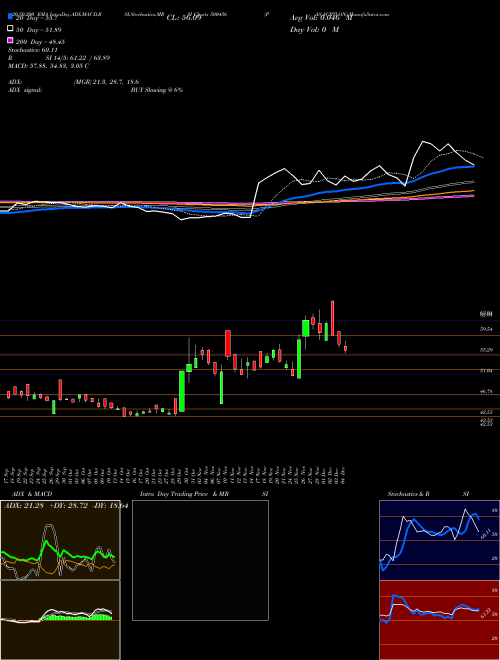Click the 'Stochastics: 60.11' reading
The width and height of the screenshot is (500, 660).
click(x=32, y=50)
